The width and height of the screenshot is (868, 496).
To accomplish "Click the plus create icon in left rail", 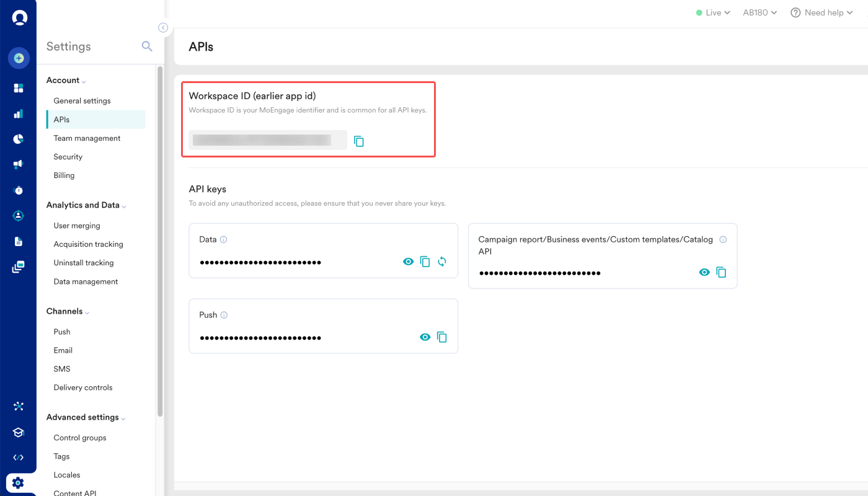I will pyautogui.click(x=19, y=58).
